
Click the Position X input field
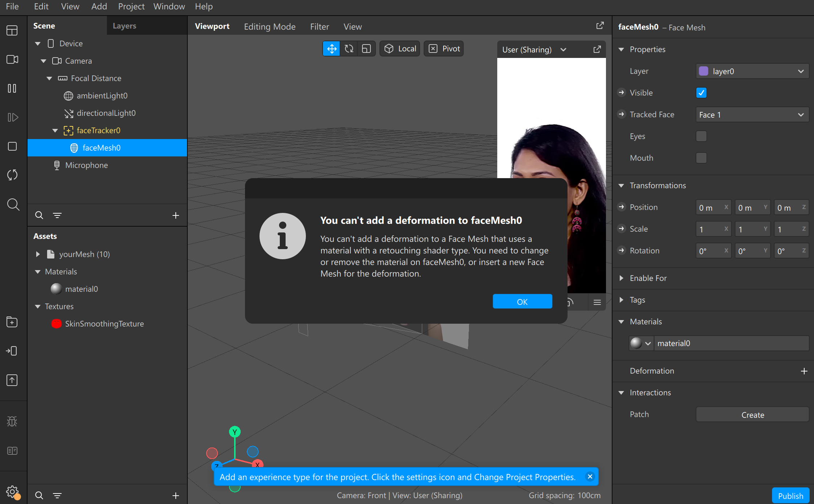710,208
